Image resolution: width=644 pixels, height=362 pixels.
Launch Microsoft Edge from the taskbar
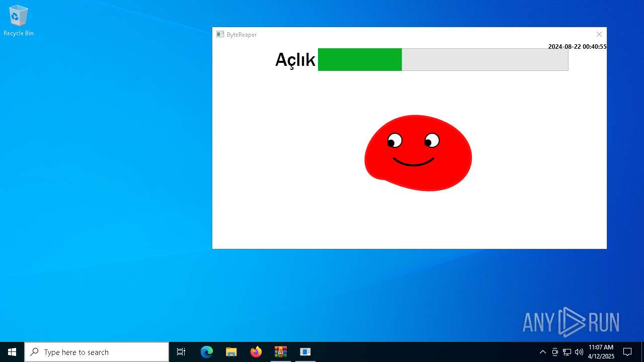[x=207, y=352]
